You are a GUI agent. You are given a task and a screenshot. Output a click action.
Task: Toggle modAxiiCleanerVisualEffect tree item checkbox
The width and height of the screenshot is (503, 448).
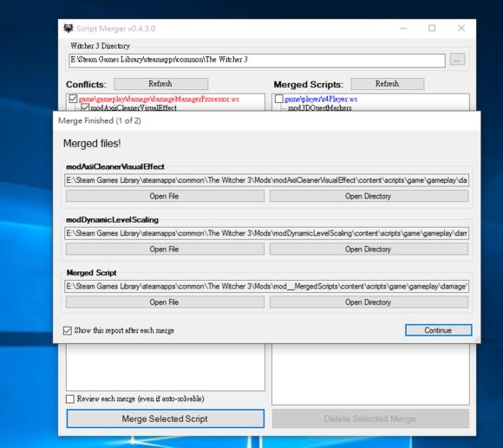click(85, 107)
